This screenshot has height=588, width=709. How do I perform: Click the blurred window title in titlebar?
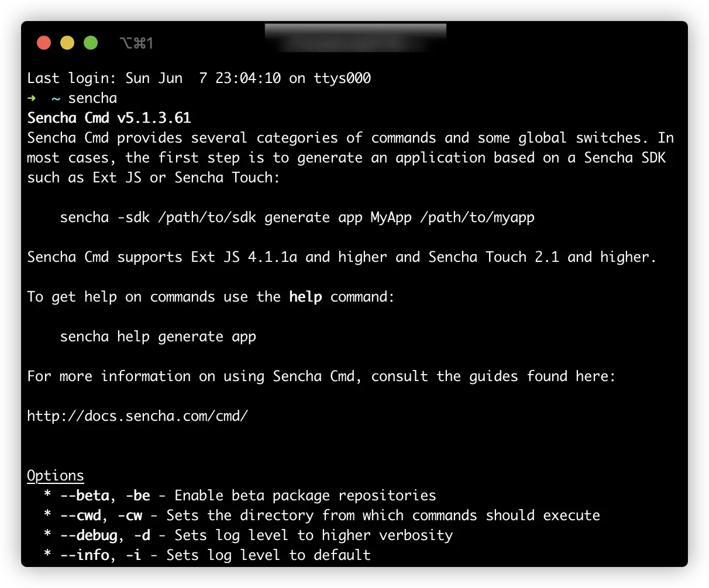coord(355,38)
